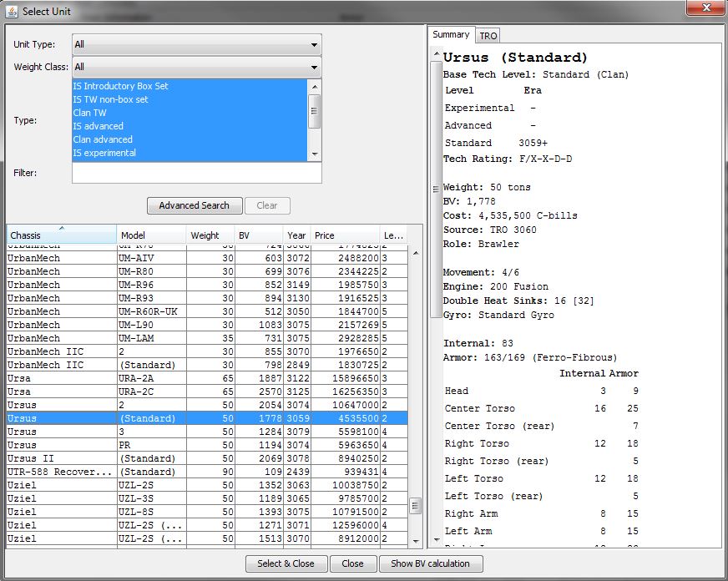Select the Ursa URA-2A row

(x=207, y=378)
